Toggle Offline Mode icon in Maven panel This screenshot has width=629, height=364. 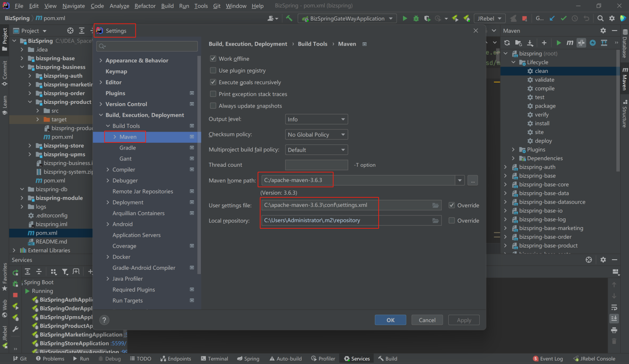coord(581,43)
